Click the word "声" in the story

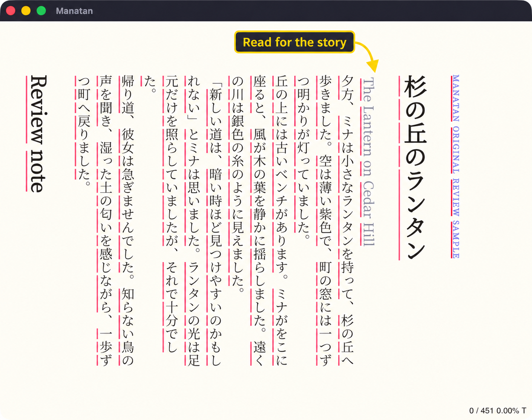pos(106,81)
